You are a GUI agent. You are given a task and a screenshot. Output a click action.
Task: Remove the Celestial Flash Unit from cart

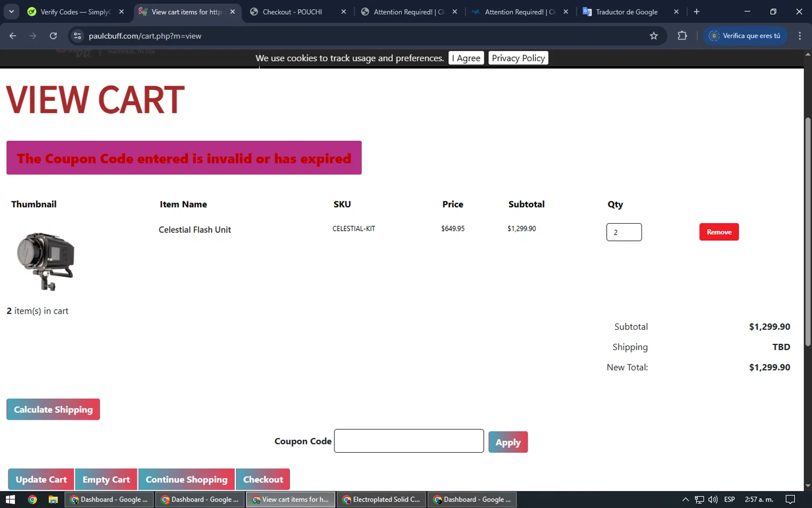719,232
